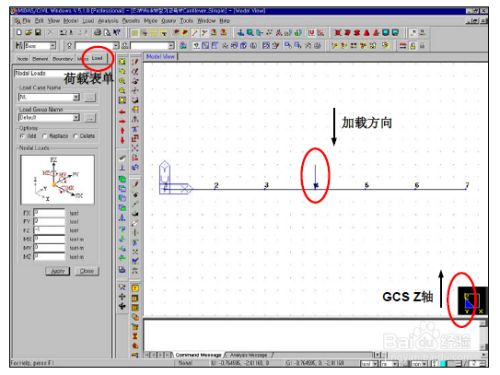Click the yellow padlock icon in second toolbar

tap(413, 46)
